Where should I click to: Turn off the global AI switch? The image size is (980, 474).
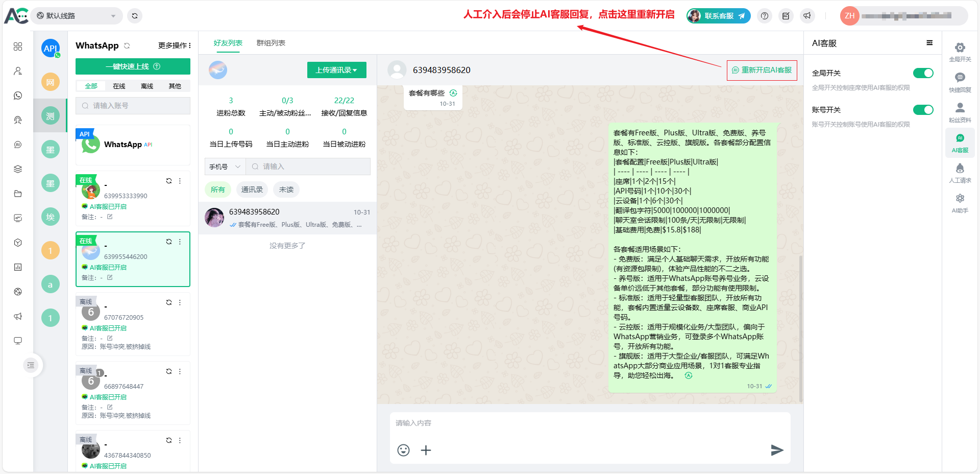pyautogui.click(x=923, y=73)
